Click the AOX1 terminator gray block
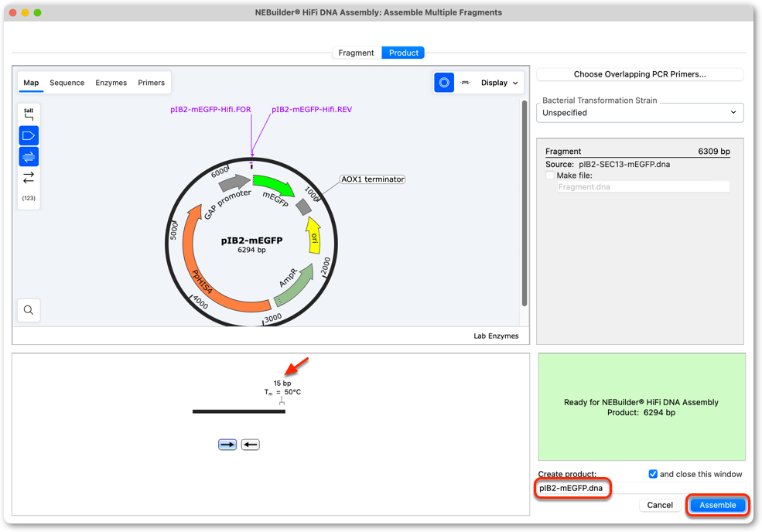This screenshot has height=532, width=762. [x=304, y=207]
